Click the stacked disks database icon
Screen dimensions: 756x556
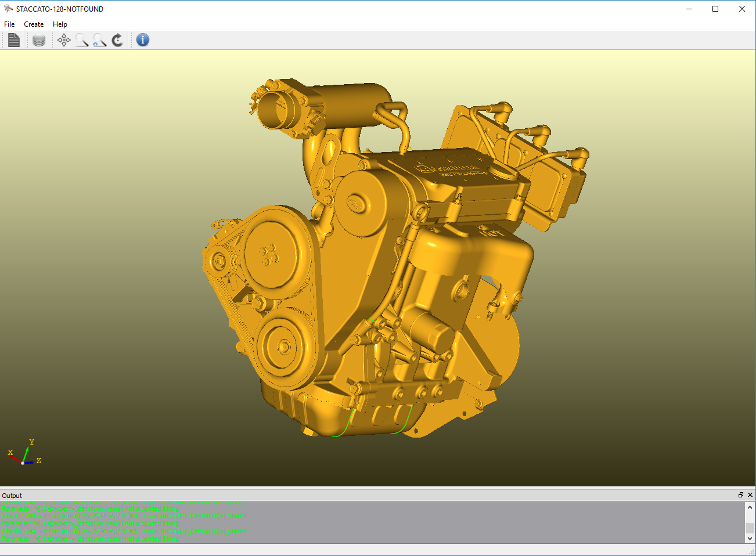pyautogui.click(x=39, y=40)
